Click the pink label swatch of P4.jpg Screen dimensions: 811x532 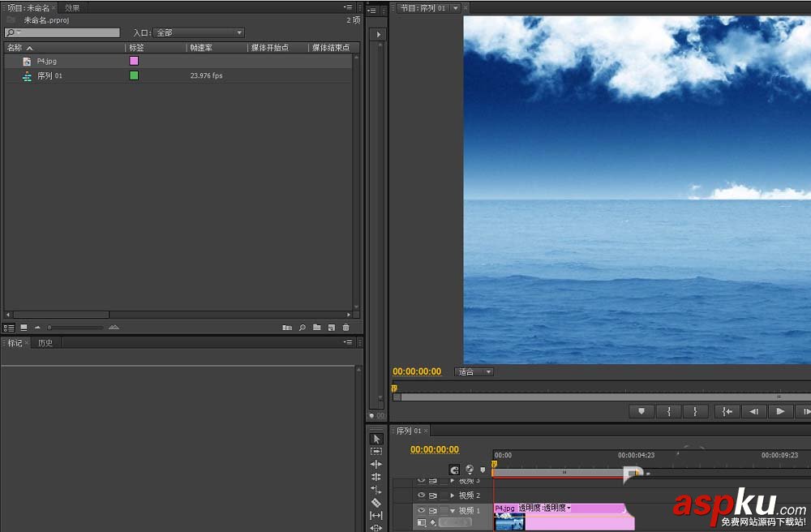pyautogui.click(x=134, y=61)
